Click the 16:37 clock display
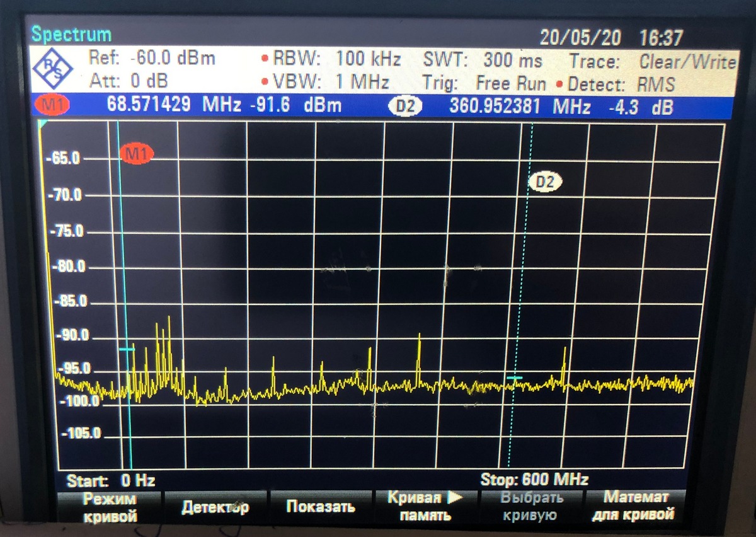 pyautogui.click(x=660, y=38)
